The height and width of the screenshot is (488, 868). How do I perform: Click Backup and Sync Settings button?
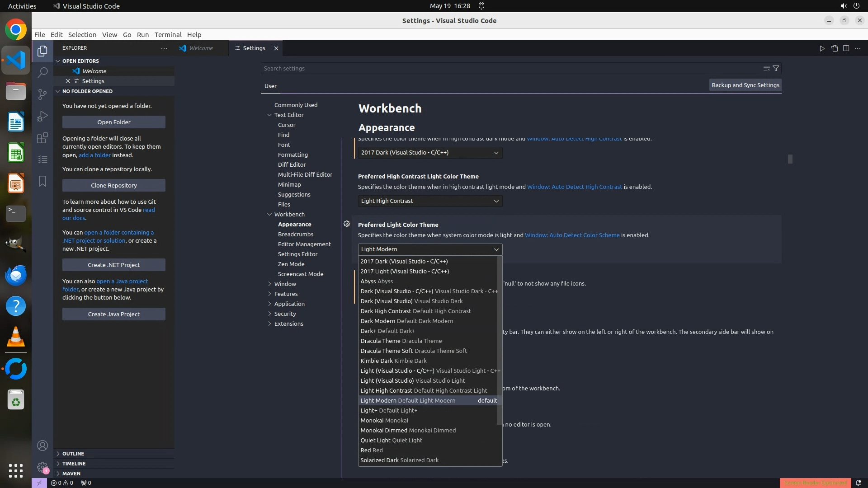745,85
